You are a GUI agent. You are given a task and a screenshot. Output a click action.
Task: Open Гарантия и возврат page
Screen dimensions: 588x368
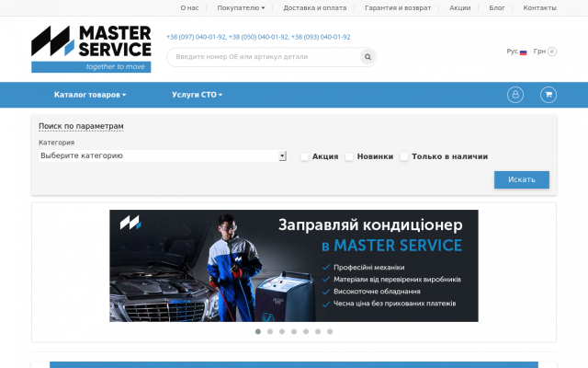click(x=398, y=8)
